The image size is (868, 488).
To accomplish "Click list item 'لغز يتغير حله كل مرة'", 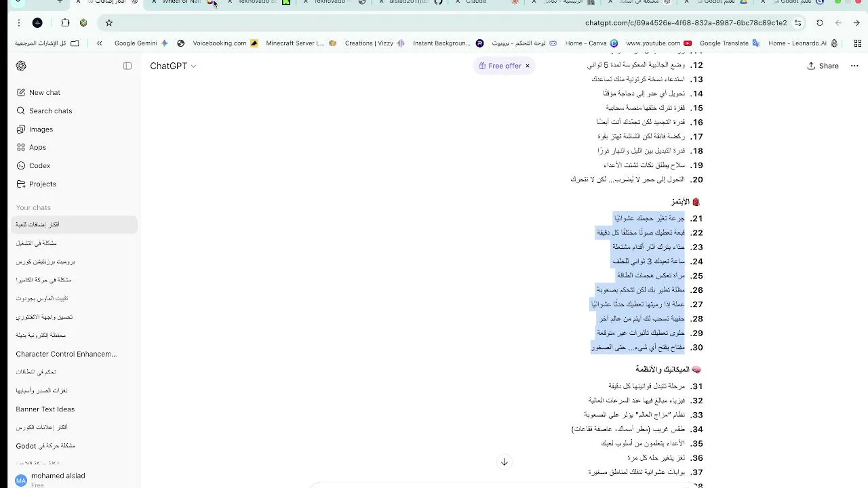I will (x=656, y=457).
